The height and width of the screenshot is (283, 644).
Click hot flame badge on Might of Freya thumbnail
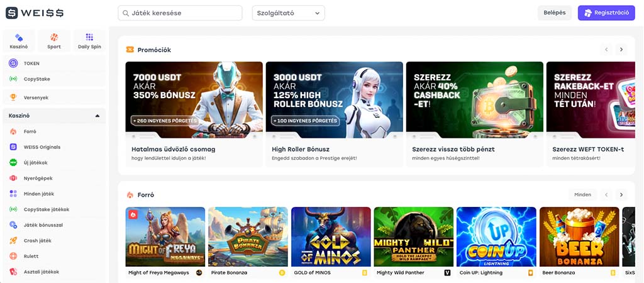pyautogui.click(x=133, y=214)
